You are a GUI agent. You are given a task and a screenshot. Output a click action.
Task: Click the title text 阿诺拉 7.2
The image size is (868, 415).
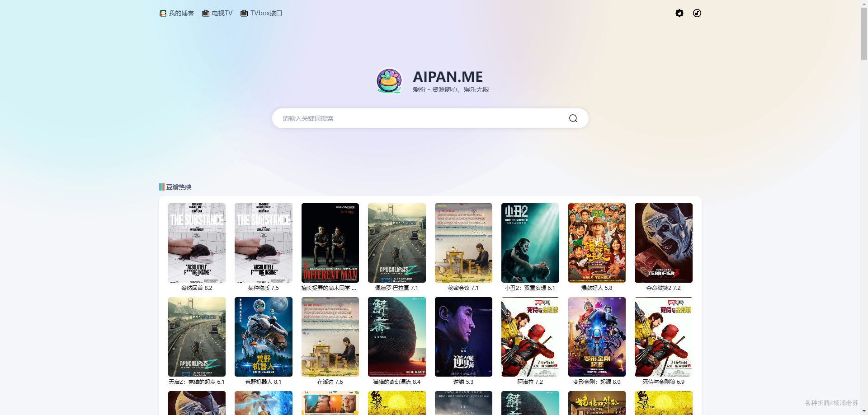coord(530,382)
